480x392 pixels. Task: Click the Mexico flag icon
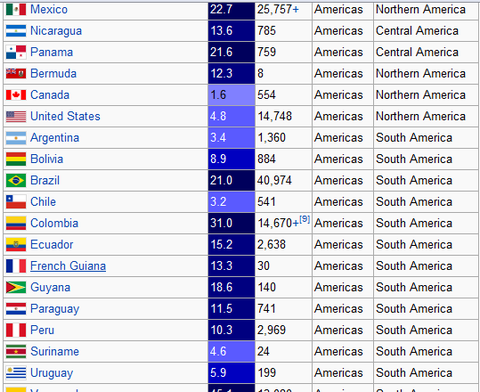coord(16,9)
